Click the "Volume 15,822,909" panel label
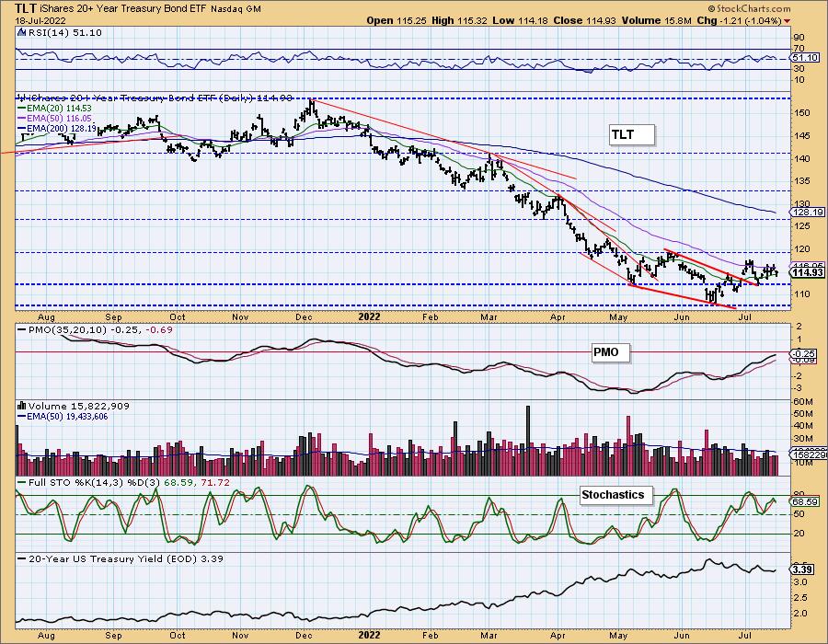The image size is (828, 644). click(79, 407)
